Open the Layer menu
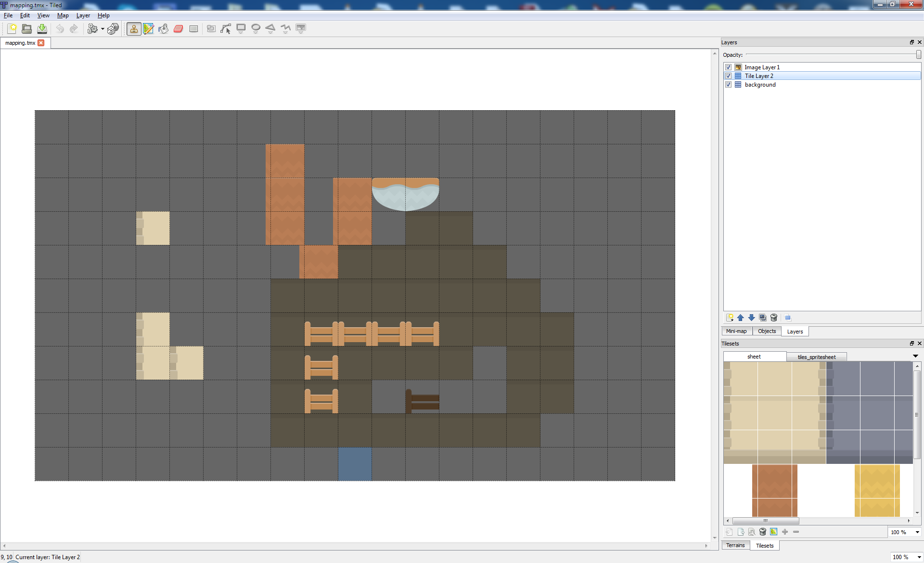924x563 pixels. pos(83,15)
